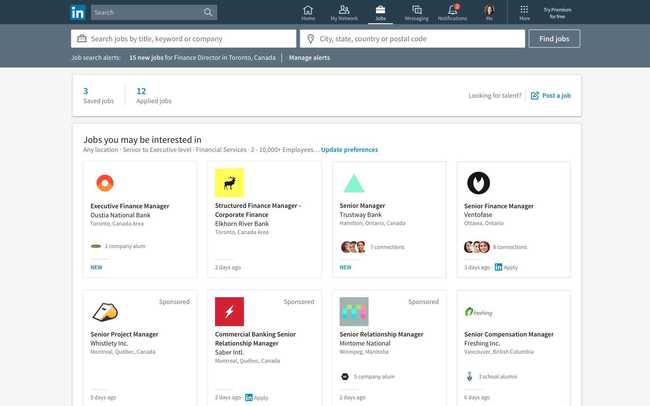Click school alumni icon on Freshing card

pos(469,377)
